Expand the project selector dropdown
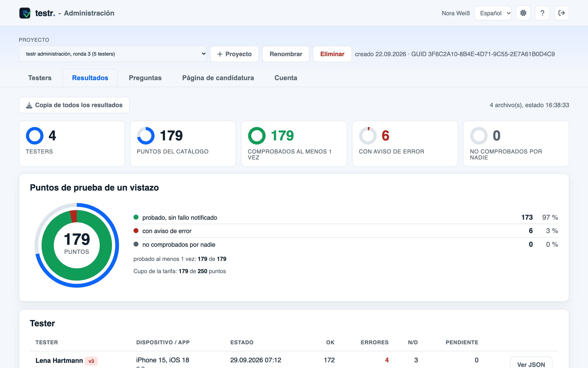Viewport: 588px width, 368px height. tap(112, 54)
